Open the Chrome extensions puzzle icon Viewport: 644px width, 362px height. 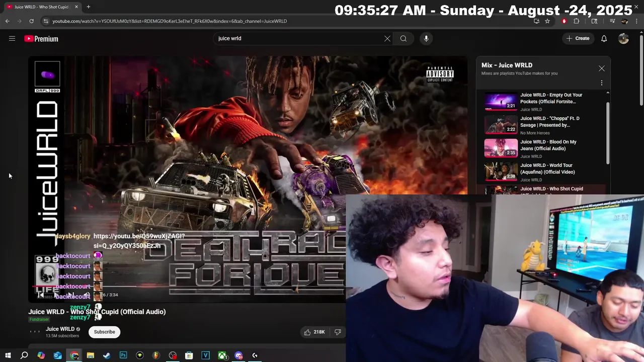tap(577, 21)
